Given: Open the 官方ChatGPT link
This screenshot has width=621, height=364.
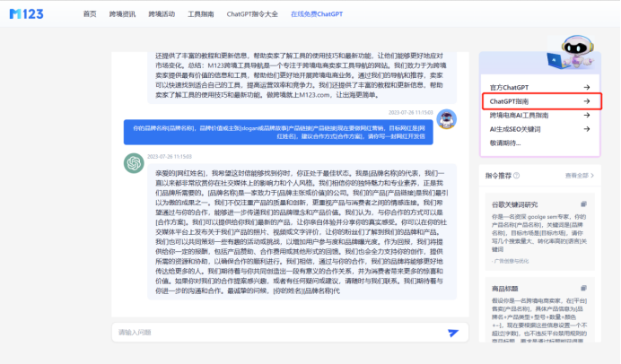Looking at the screenshot, I should pos(509,88).
